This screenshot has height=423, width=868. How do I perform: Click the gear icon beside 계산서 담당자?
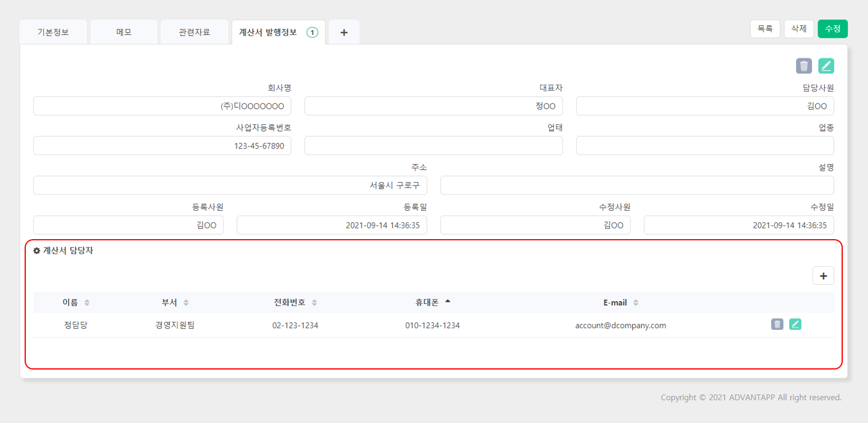click(x=37, y=251)
